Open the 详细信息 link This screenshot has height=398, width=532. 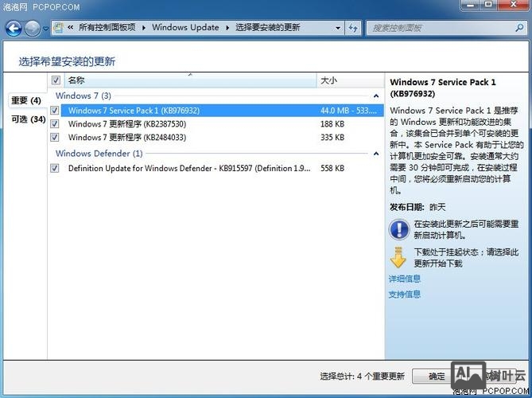405,279
